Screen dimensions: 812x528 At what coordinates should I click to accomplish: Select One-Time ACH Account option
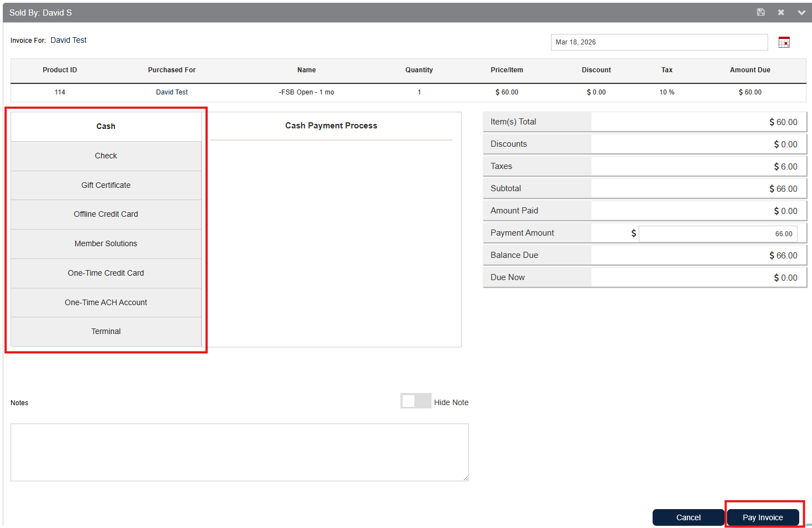click(106, 302)
